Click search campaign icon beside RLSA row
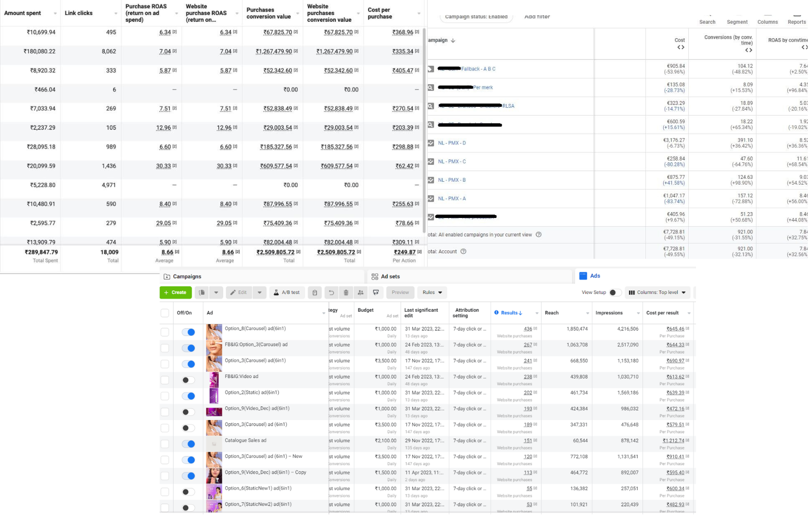The image size is (812, 522). (431, 106)
